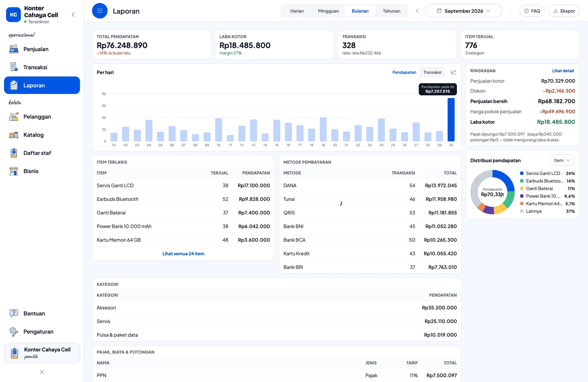Open the Katalog boxes icon
This screenshot has width=588, height=382.
14,135
